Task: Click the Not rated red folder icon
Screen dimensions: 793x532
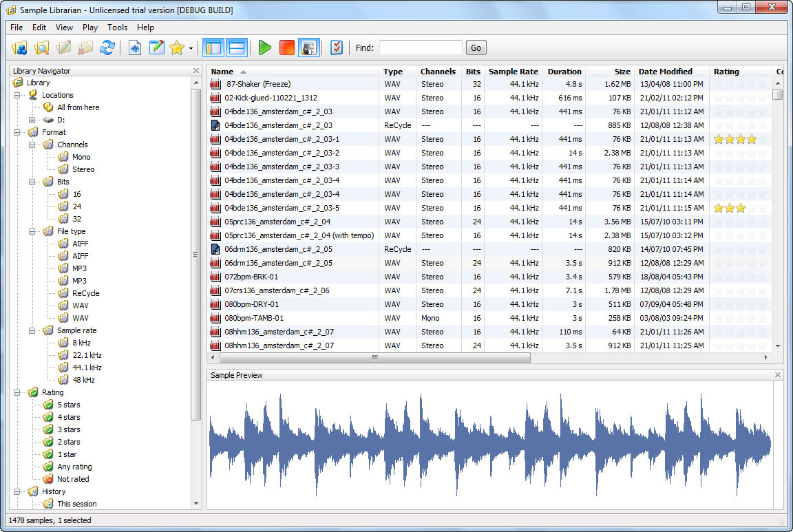Action: click(48, 479)
